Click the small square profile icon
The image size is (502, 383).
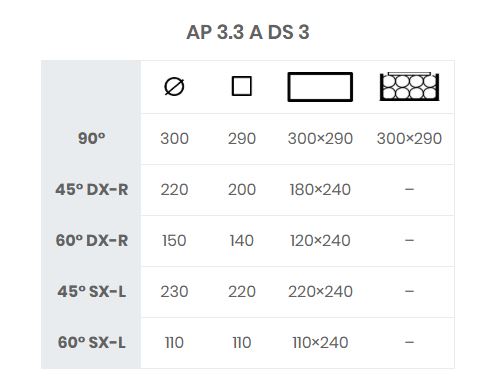[242, 86]
